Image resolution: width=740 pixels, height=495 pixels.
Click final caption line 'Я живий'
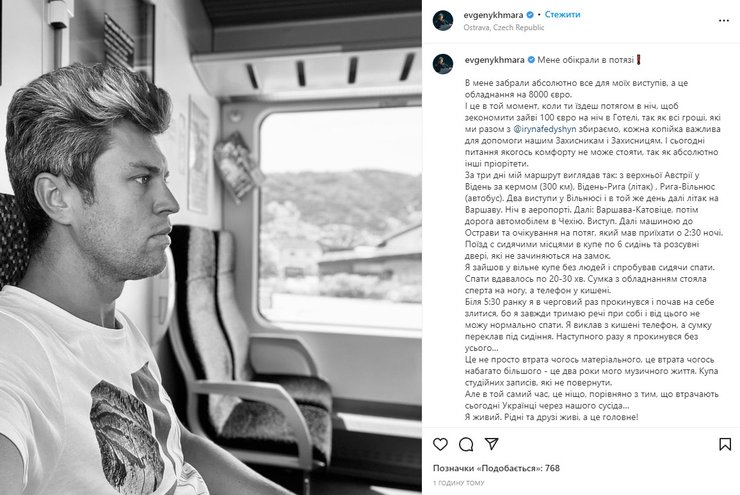[551, 417]
